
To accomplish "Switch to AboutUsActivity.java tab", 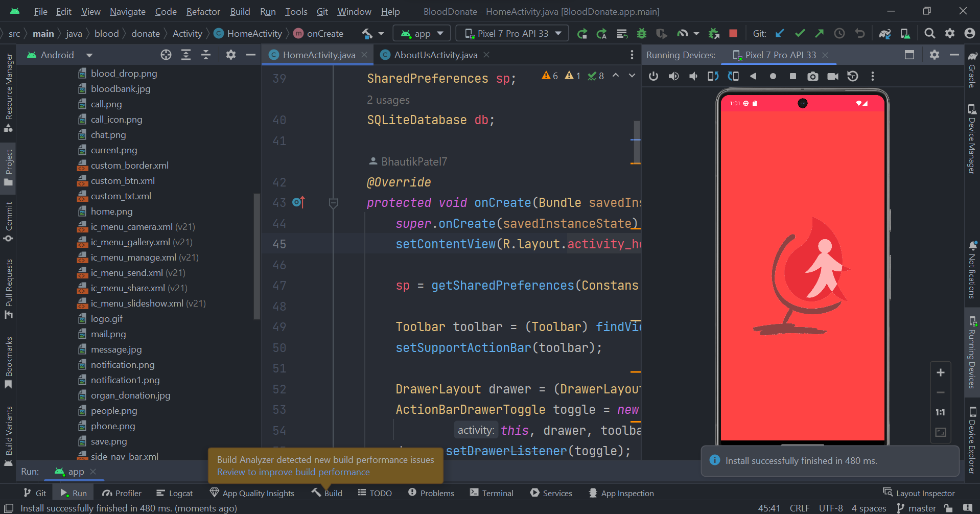I will [x=435, y=55].
